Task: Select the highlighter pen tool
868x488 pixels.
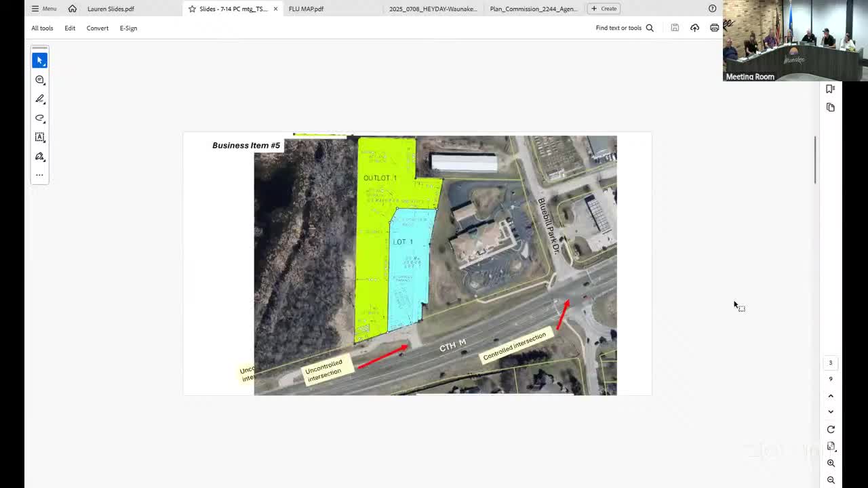Action: pyautogui.click(x=39, y=99)
